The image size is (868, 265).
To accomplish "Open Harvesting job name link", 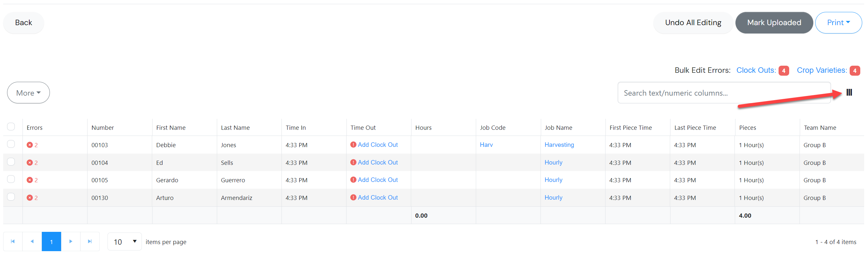I will coord(559,145).
